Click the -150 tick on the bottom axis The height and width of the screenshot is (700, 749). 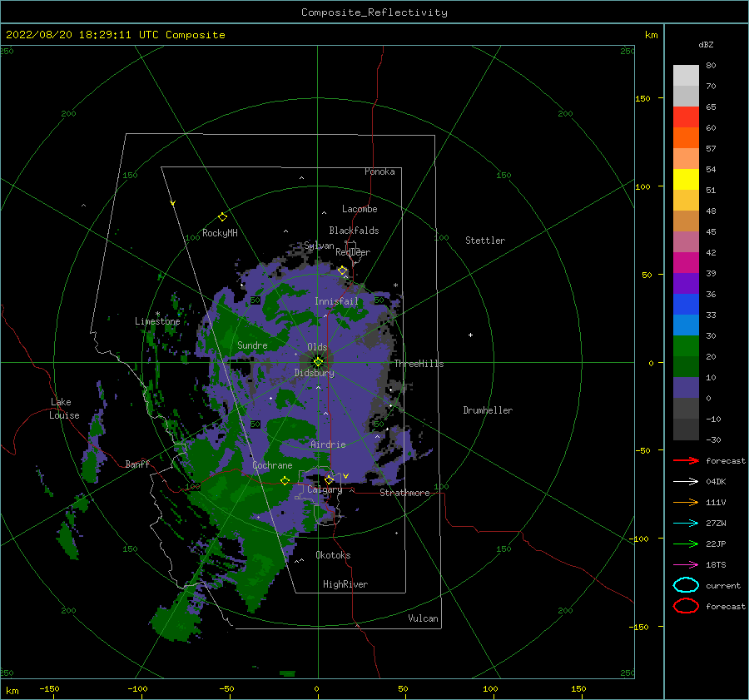click(49, 688)
